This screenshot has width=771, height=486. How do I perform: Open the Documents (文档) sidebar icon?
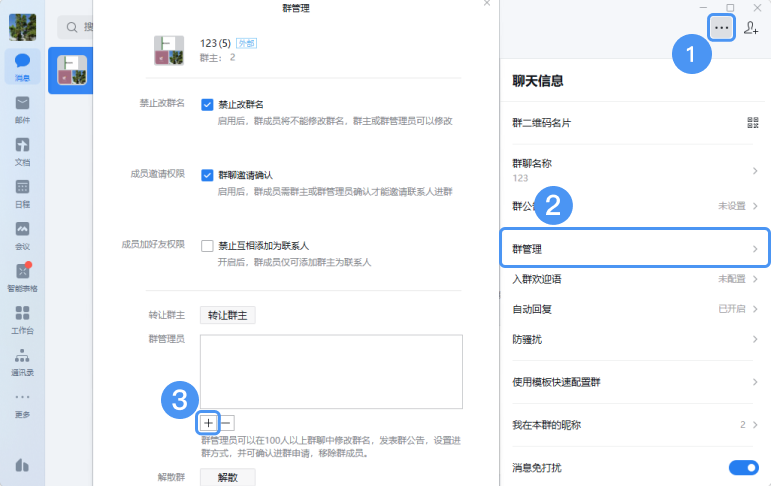point(22,151)
